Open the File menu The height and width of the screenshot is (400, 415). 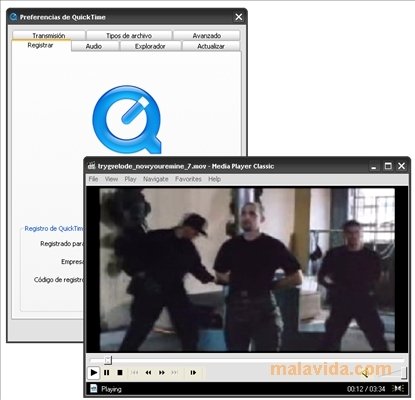pos(93,179)
